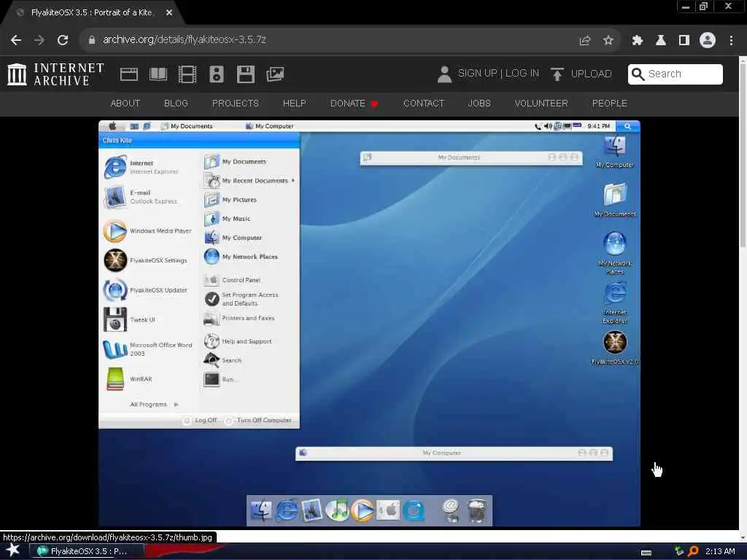This screenshot has width=747, height=560.
Task: Click the SIGN UP link
Action: point(477,74)
